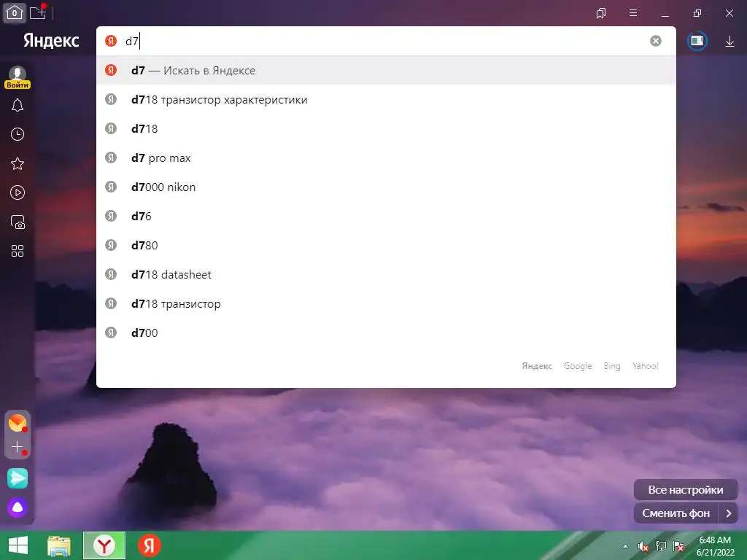Click the muted volume tray icon

click(643, 546)
